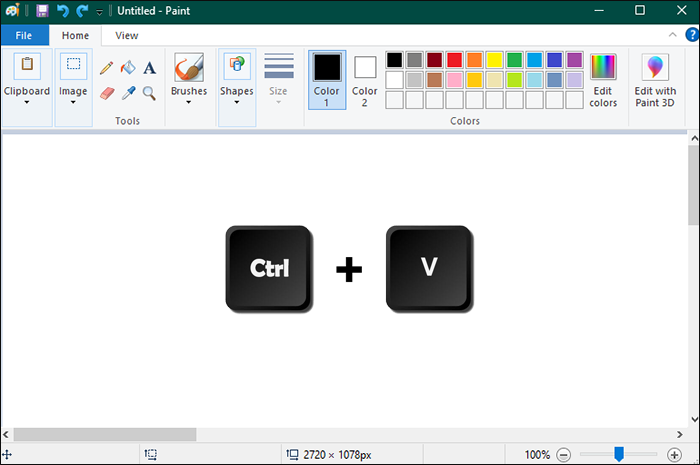
Task: Click the 100% zoom level text
Action: click(537, 455)
